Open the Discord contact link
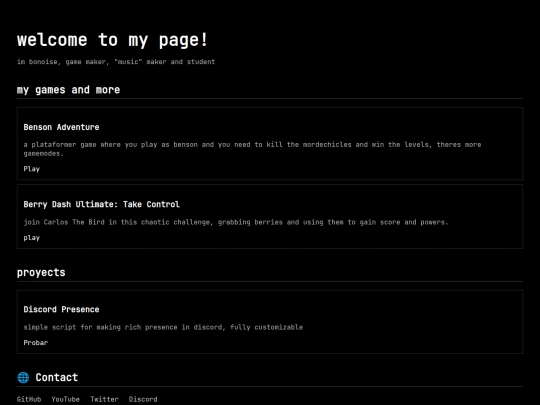 pyautogui.click(x=143, y=399)
